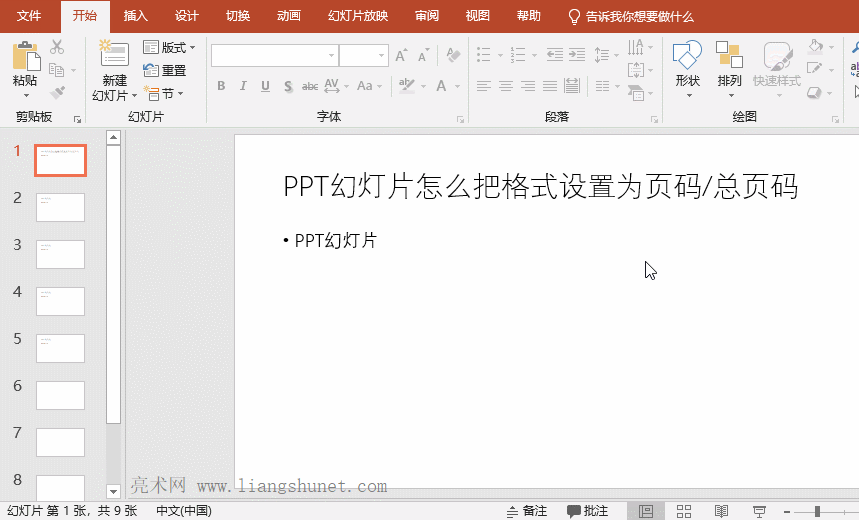Click the New Slide icon
The width and height of the screenshot is (859, 520).
pyautogui.click(x=114, y=53)
